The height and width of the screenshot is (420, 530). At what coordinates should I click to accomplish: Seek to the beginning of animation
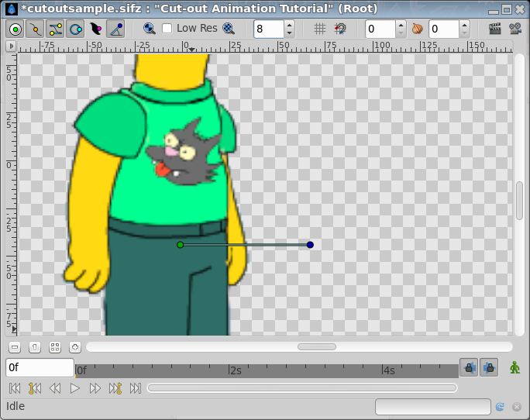[x=15, y=388]
